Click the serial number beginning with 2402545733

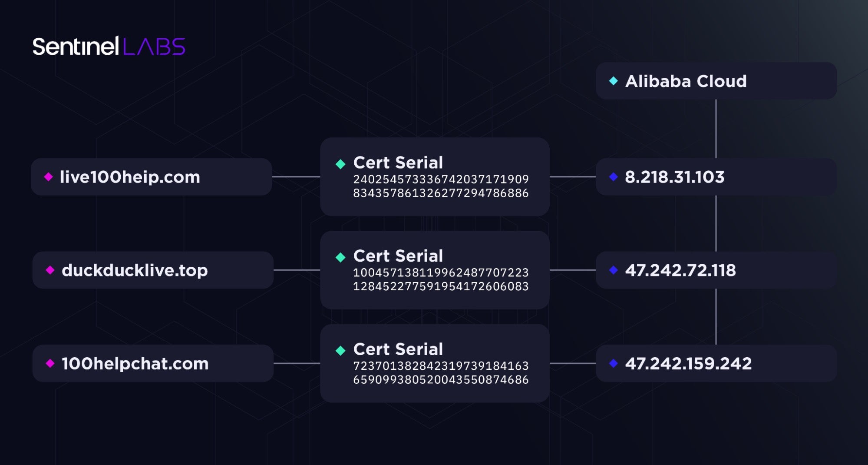pos(441,186)
